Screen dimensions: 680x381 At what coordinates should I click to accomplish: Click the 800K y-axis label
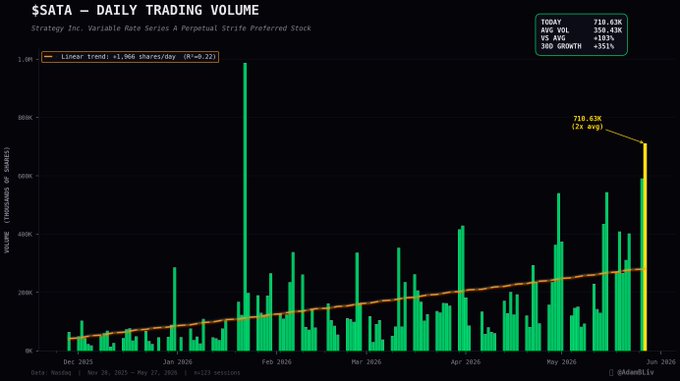25,118
